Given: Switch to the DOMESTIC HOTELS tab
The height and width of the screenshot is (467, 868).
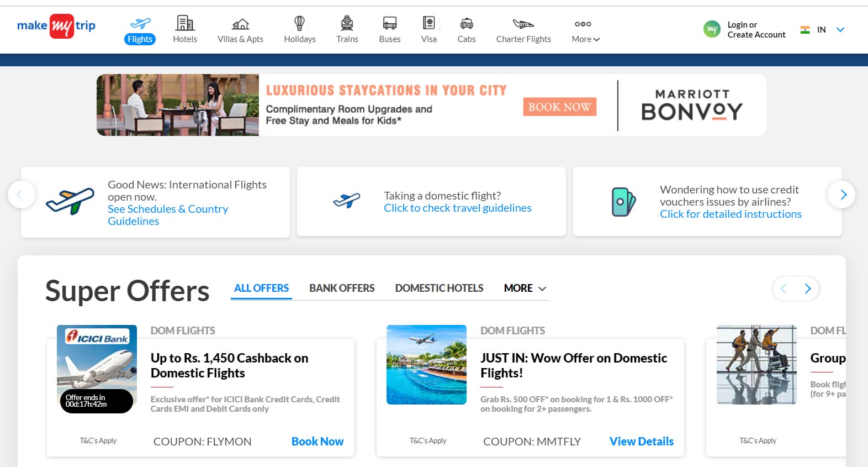Looking at the screenshot, I should click(439, 288).
